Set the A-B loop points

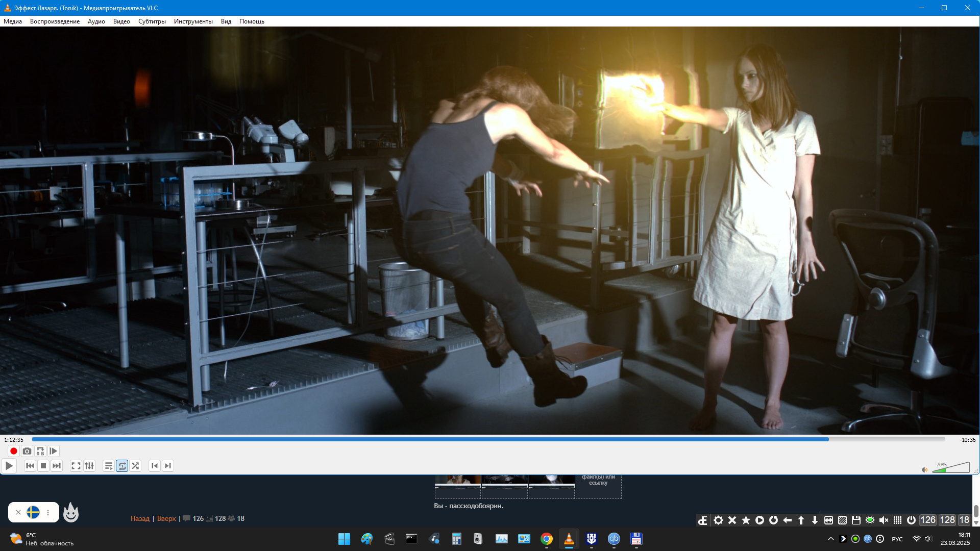(x=40, y=451)
